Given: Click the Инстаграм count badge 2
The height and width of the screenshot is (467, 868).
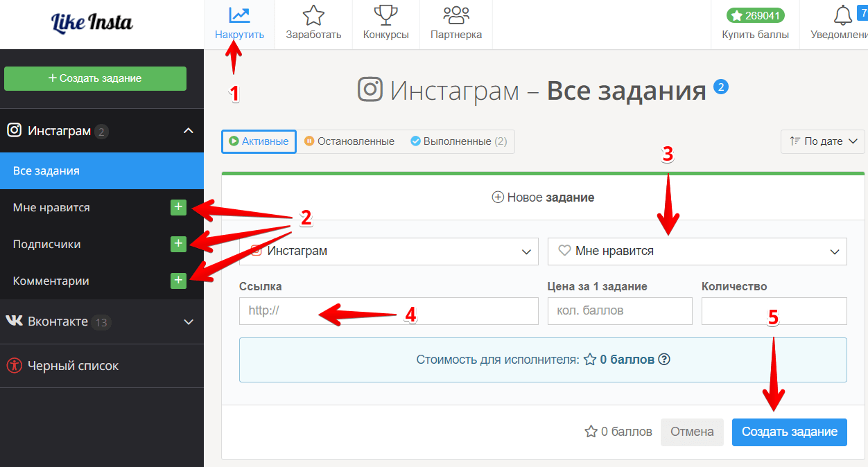Looking at the screenshot, I should 102,132.
